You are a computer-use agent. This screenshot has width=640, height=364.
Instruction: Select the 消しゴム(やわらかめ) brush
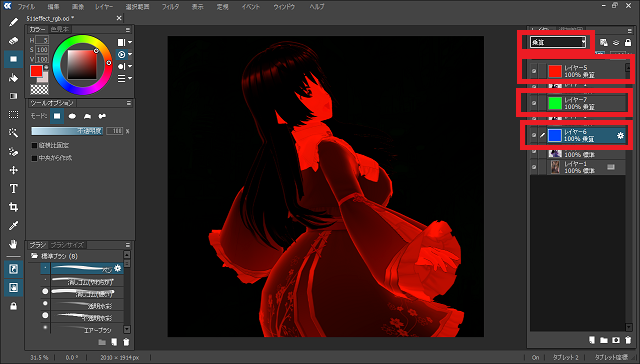[82, 281]
